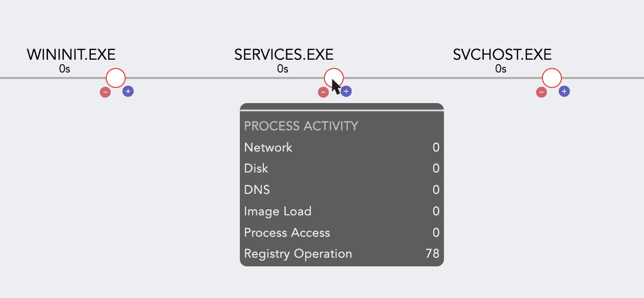Click the PROCESS ACTIVITY tooltip header
644x298 pixels.
point(301,126)
